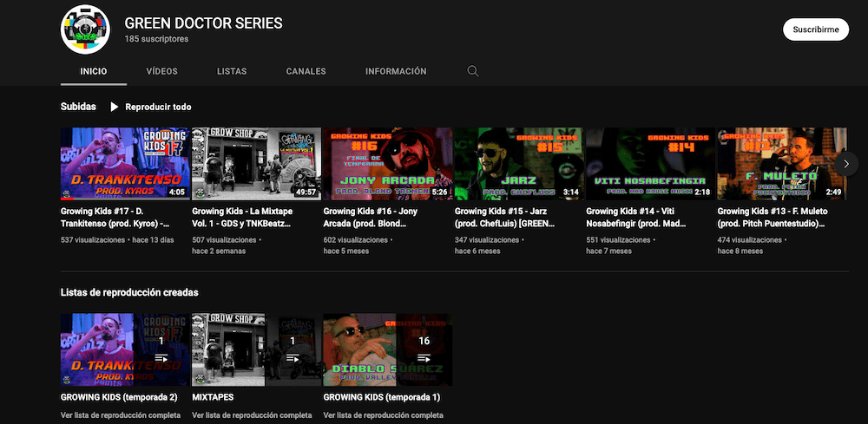Image resolution: width=868 pixels, height=424 pixels.
Task: Open the GROWING KIDS (temporada 1) playlist thumbnail
Action: (x=387, y=349)
